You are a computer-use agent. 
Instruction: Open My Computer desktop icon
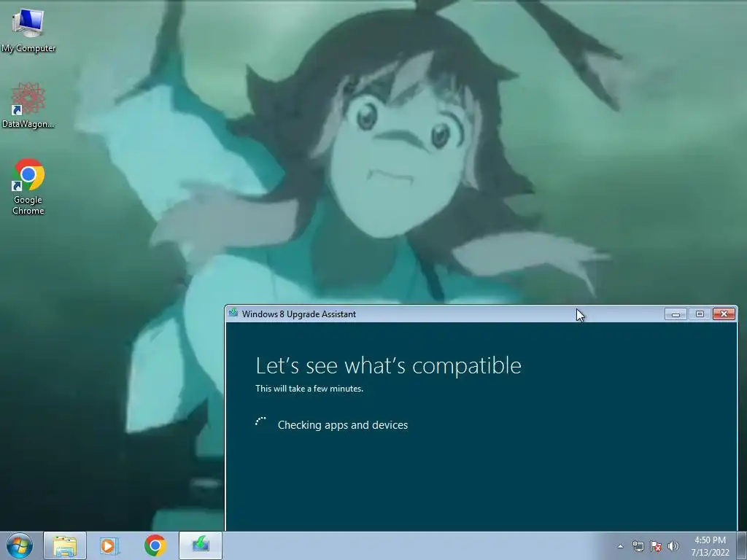coord(28,31)
